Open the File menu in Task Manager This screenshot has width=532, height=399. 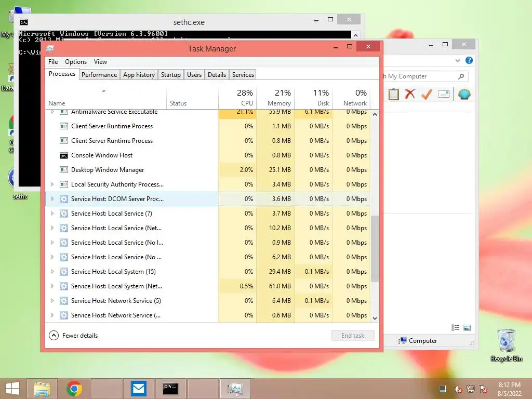(x=53, y=62)
